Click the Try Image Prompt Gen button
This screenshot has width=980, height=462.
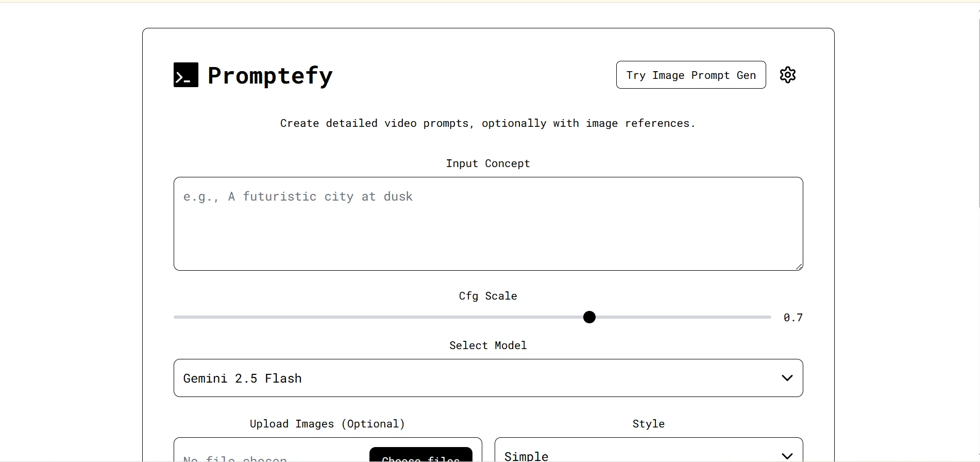tap(690, 75)
